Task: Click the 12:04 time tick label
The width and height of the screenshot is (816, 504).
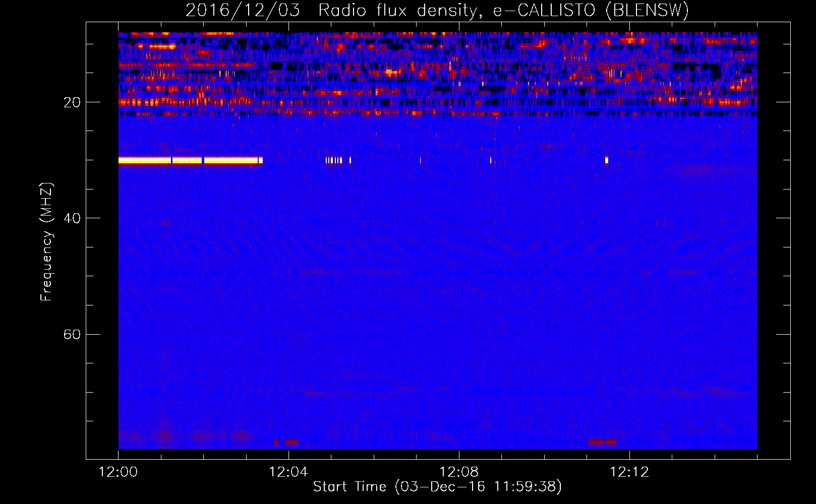Action: click(288, 472)
